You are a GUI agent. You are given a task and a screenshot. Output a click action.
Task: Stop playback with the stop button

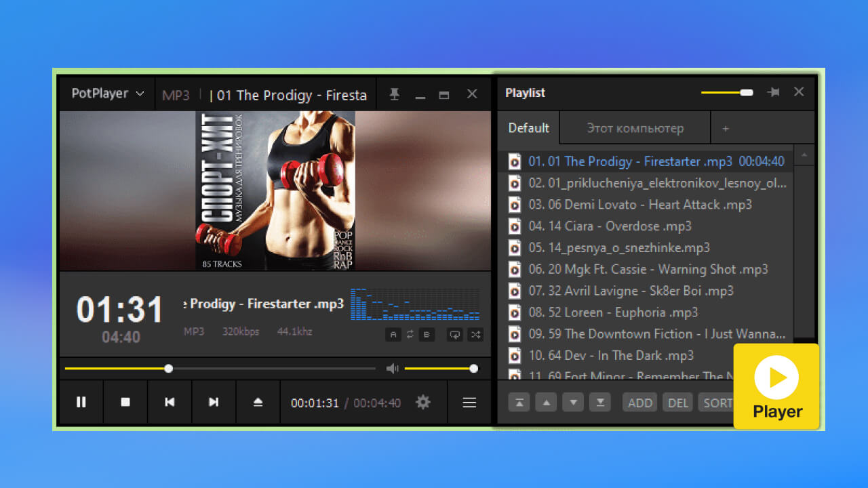[x=125, y=402]
